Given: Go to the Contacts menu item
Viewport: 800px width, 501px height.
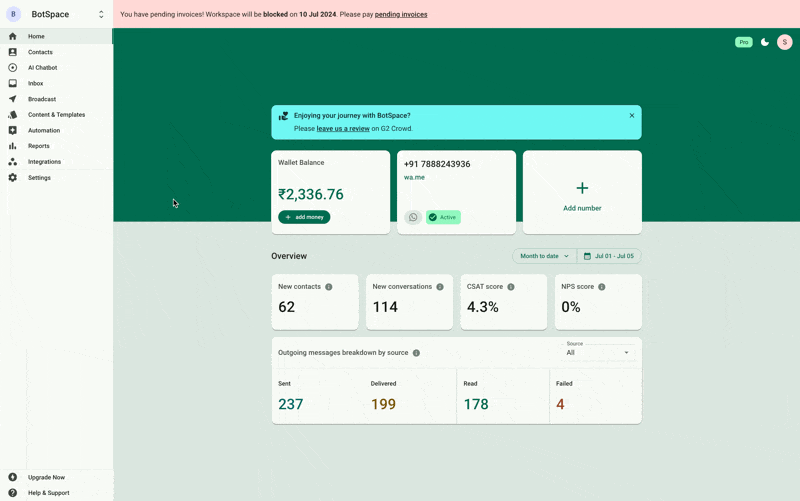Looking at the screenshot, I should [x=56, y=52].
